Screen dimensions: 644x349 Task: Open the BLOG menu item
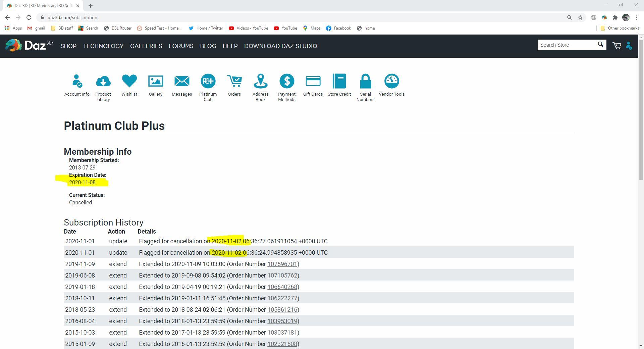(x=208, y=46)
